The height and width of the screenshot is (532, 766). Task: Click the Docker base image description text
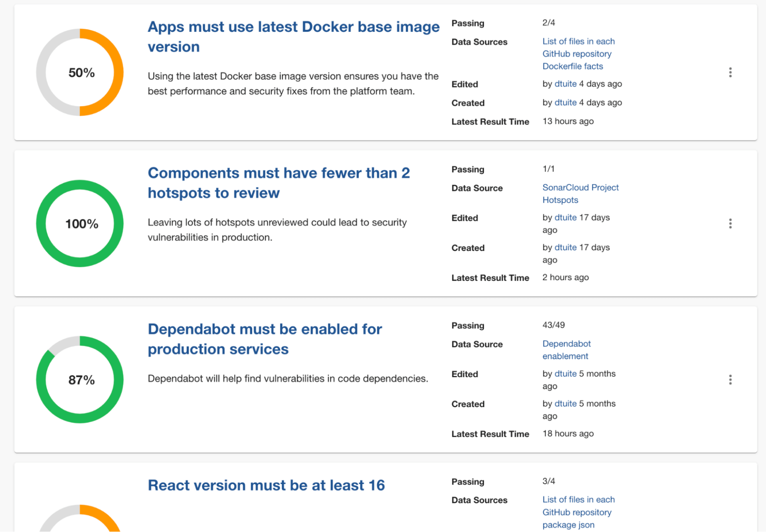pyautogui.click(x=293, y=83)
